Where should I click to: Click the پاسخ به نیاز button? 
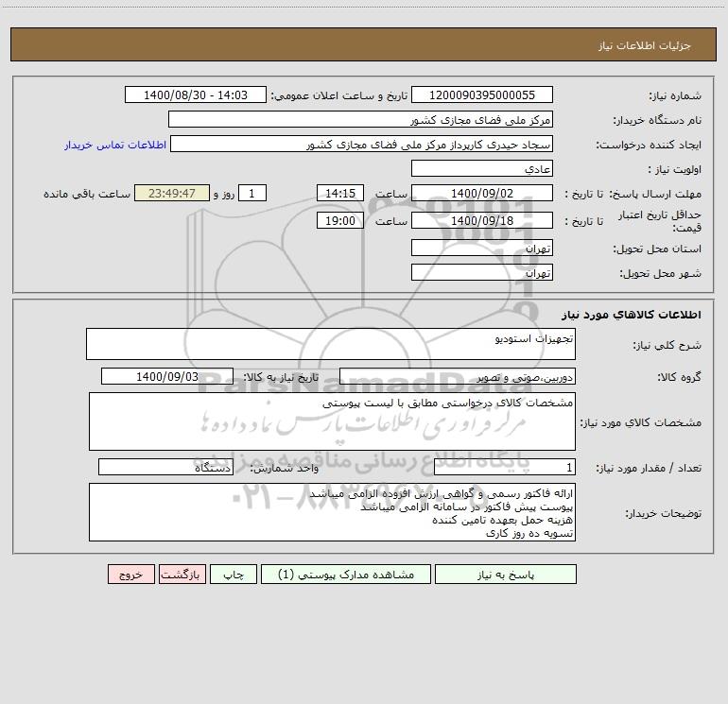pos(506,575)
